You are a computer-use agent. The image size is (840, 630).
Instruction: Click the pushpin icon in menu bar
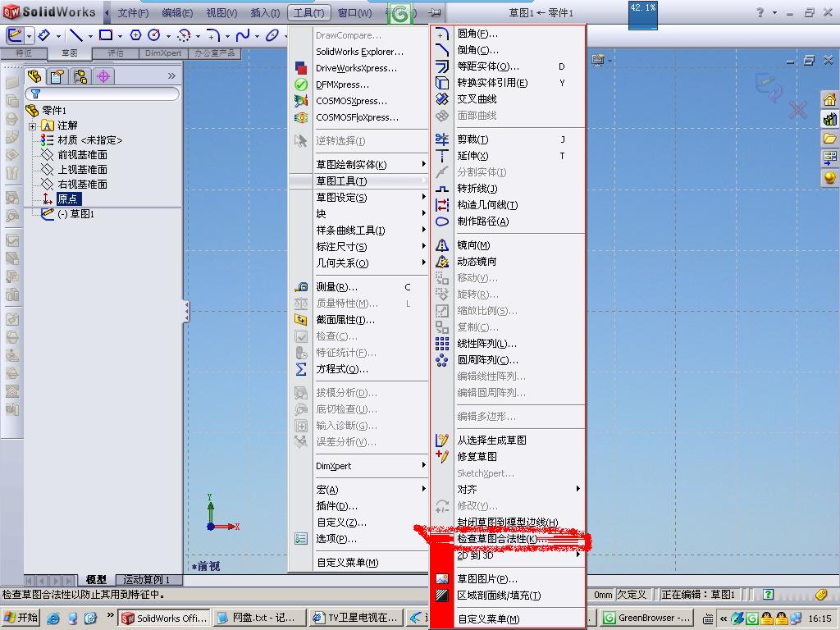pos(435,12)
